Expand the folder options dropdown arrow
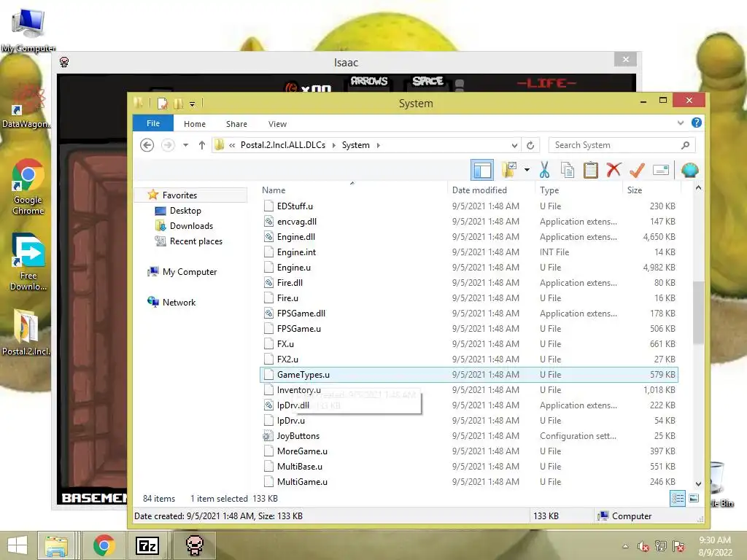Viewport: 747px width, 560px height. (527, 170)
